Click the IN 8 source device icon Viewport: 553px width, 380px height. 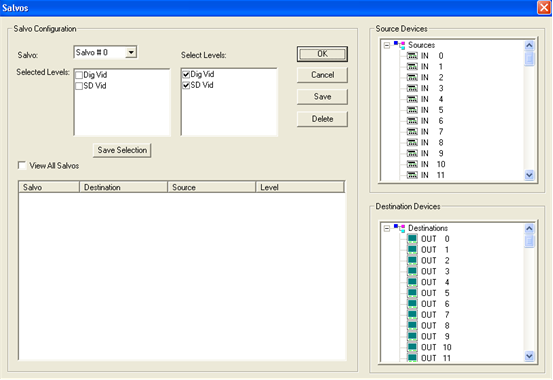[412, 143]
